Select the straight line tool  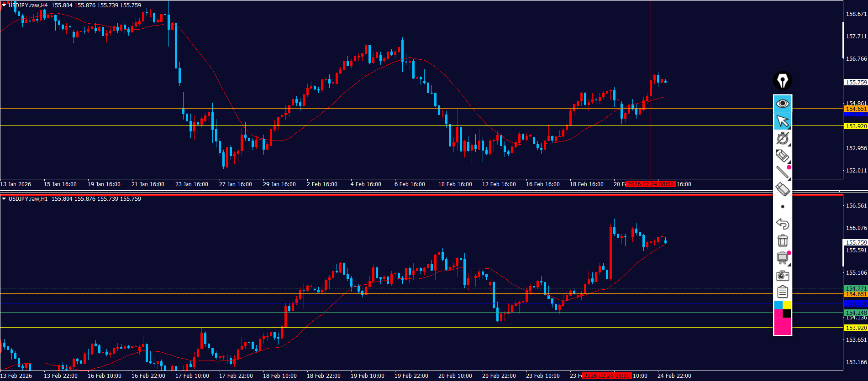782,172
